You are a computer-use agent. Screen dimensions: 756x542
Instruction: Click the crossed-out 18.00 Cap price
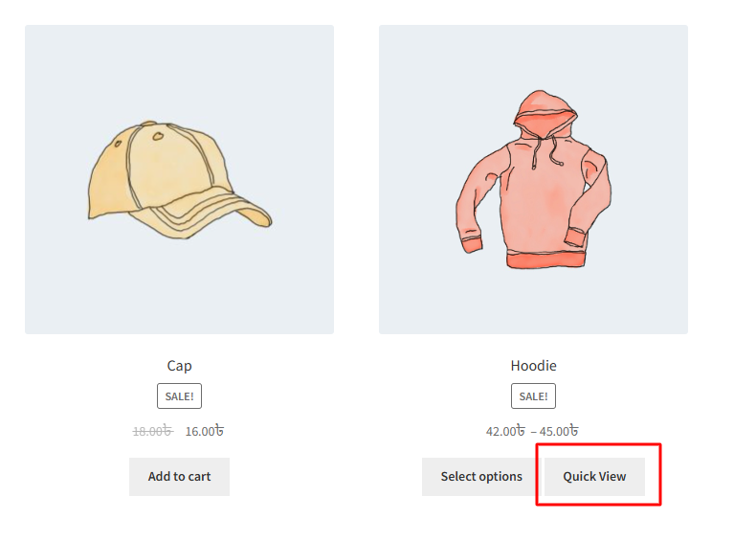(153, 431)
